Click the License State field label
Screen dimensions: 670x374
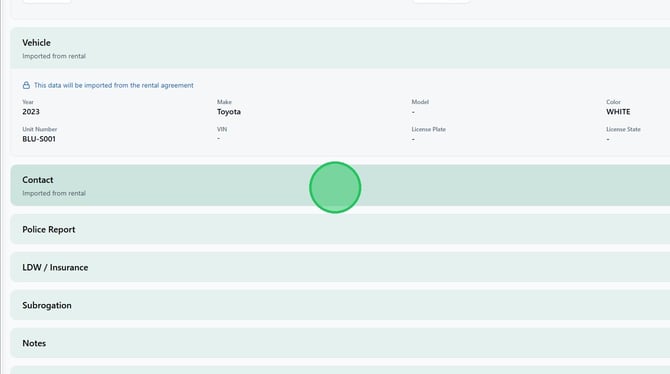point(623,129)
